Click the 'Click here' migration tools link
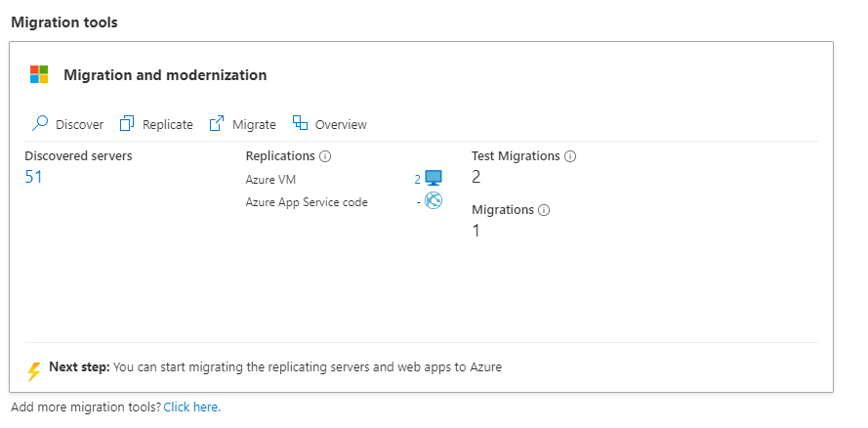 [192, 407]
